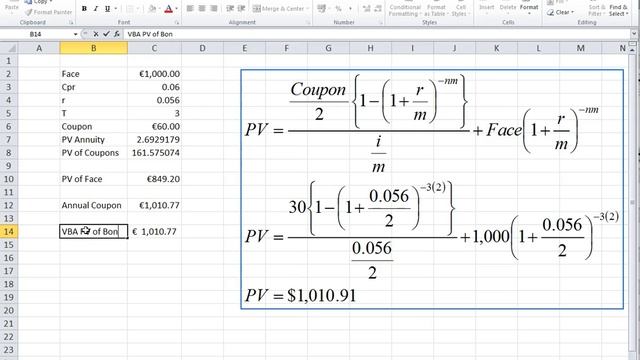Viewport: 640px width, 360px height.
Task: Select the cell showing €60.00
Action: [154, 127]
